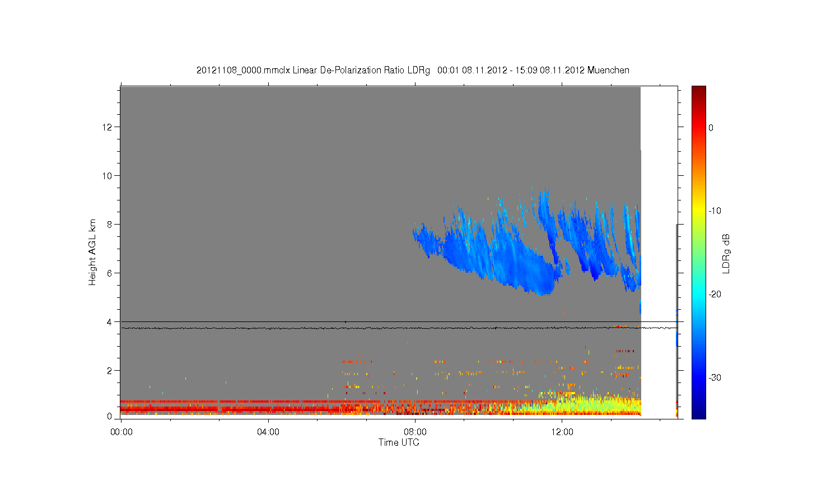Select the 04:00 time axis tick label
The image size is (840, 504).
pos(268,432)
